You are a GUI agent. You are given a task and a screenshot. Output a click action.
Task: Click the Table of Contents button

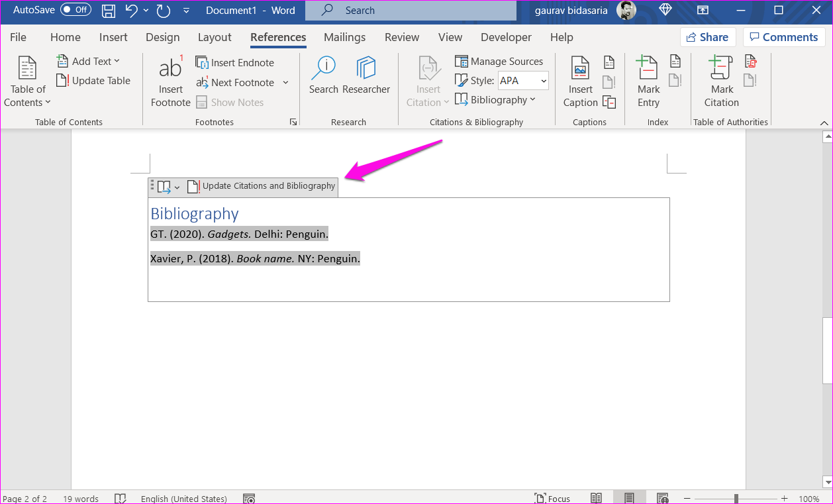pos(27,82)
